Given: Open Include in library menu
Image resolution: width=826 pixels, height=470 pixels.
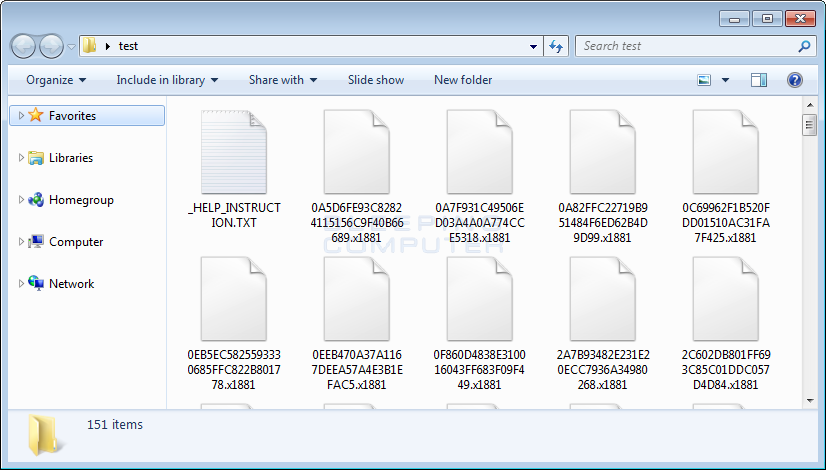Looking at the screenshot, I should (167, 80).
